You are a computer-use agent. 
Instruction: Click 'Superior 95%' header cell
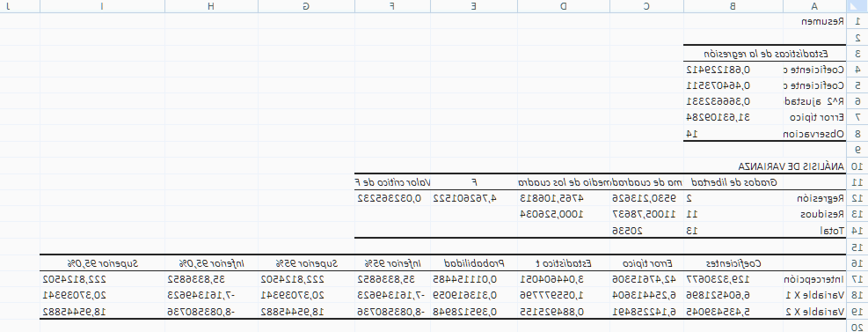306,262
